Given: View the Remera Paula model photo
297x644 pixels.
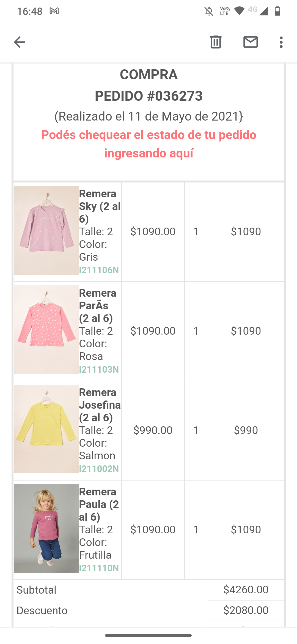Looking at the screenshot, I should 46,528.
